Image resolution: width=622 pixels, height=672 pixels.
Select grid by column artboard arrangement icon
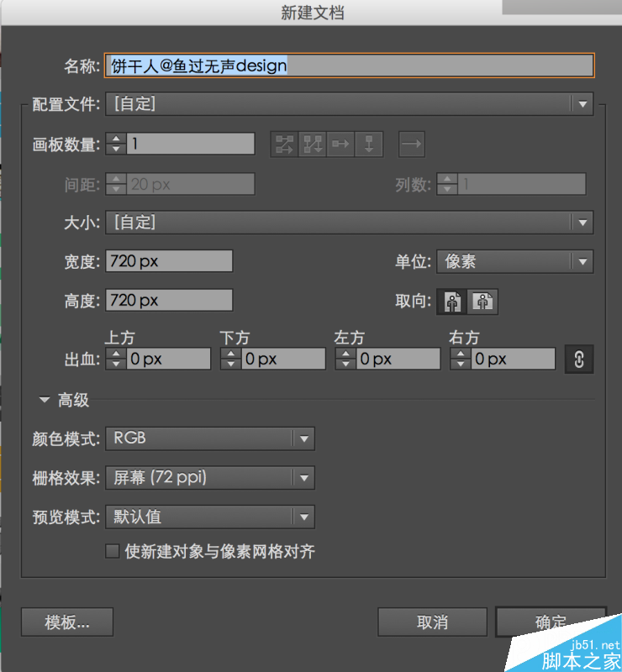pos(313,144)
